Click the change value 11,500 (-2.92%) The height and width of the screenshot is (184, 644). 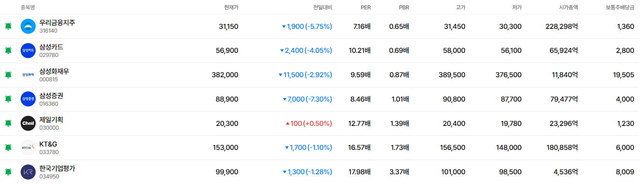pos(305,75)
